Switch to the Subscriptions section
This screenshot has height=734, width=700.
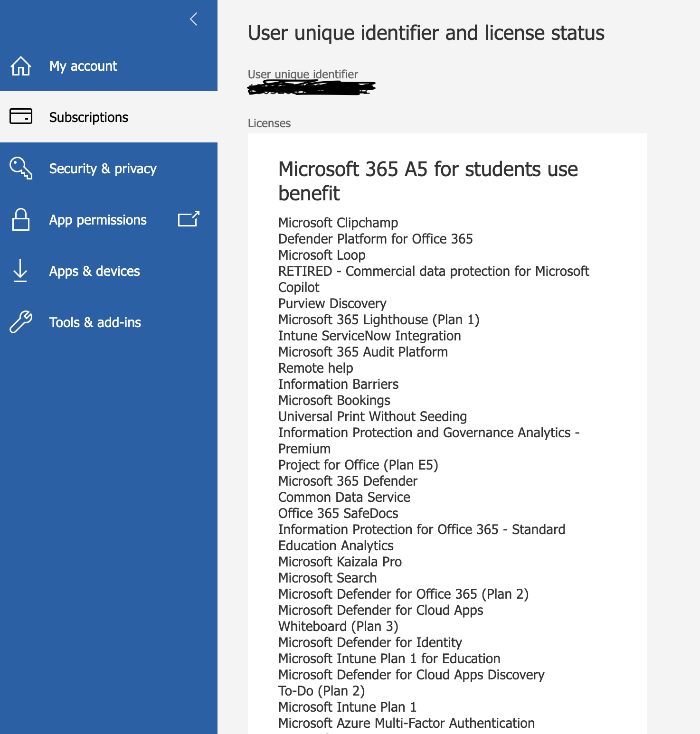tap(88, 116)
